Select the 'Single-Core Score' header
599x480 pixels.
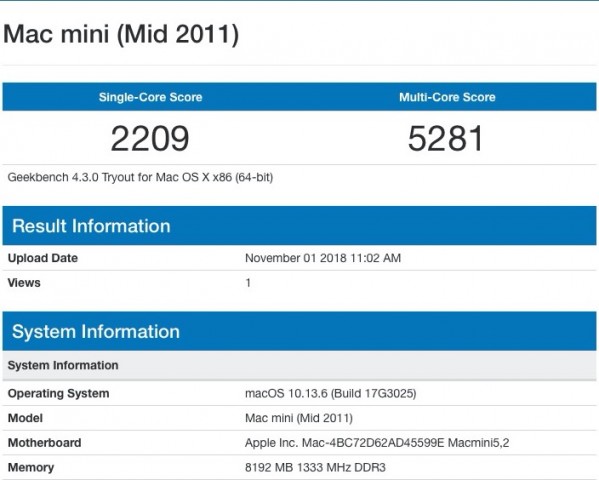pyautogui.click(x=150, y=97)
